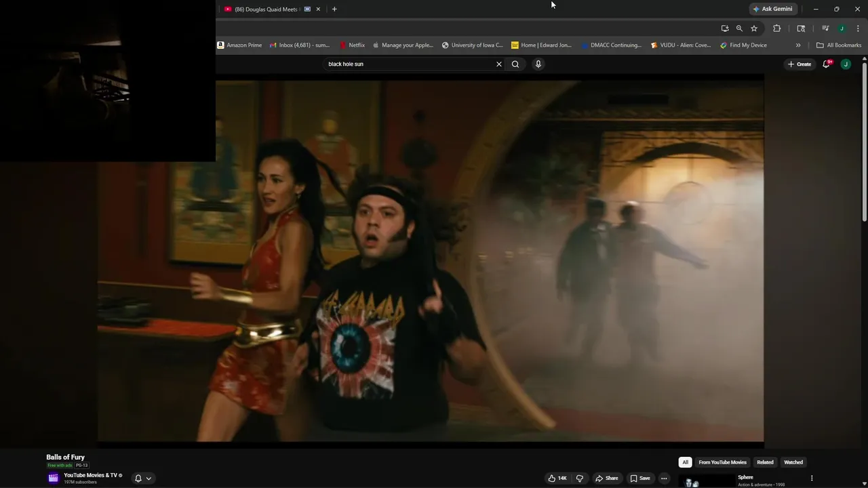Viewport: 868px width, 488px height.
Task: Click the install app icon in address bar
Action: (x=725, y=28)
